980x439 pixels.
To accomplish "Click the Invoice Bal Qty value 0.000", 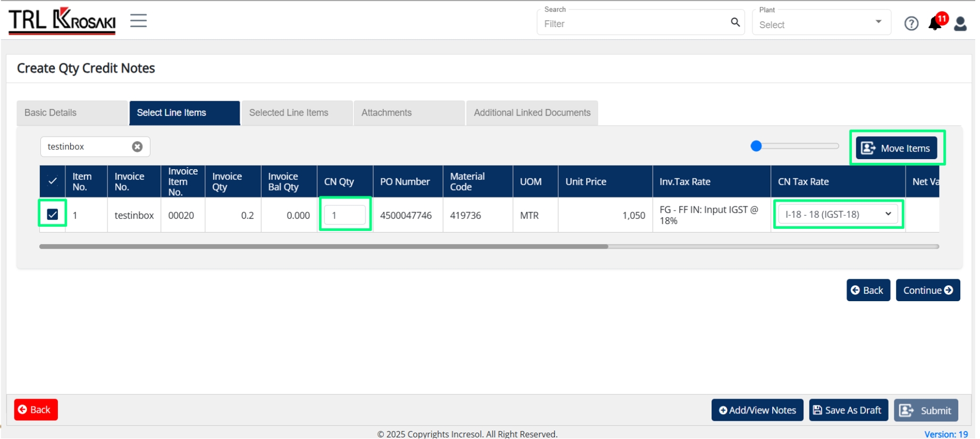I will [298, 216].
